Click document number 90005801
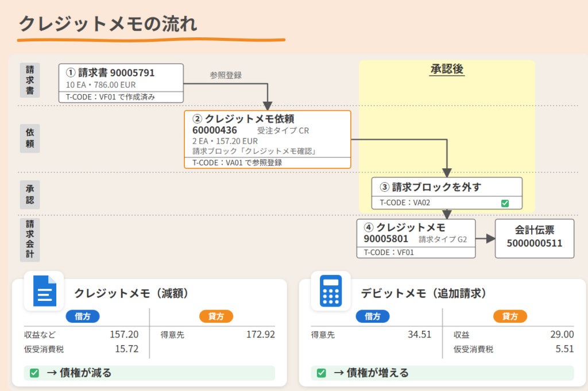This screenshot has width=588, height=391. 386,238
